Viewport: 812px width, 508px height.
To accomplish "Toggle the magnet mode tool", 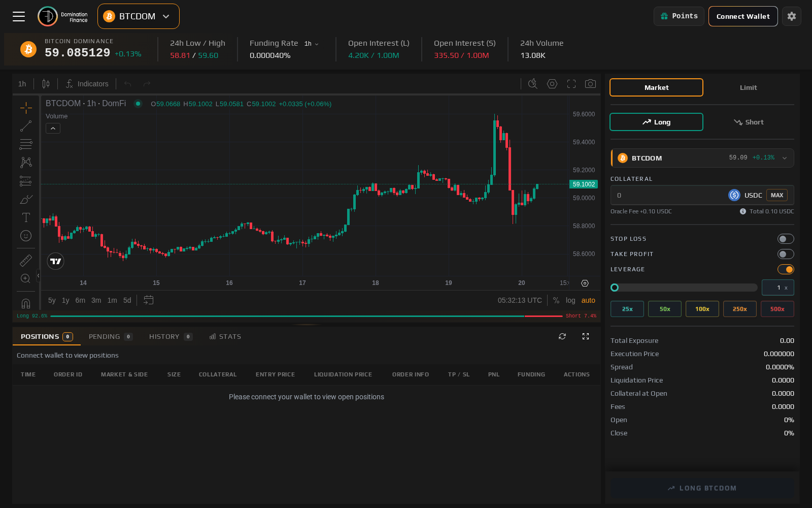I will tap(26, 303).
